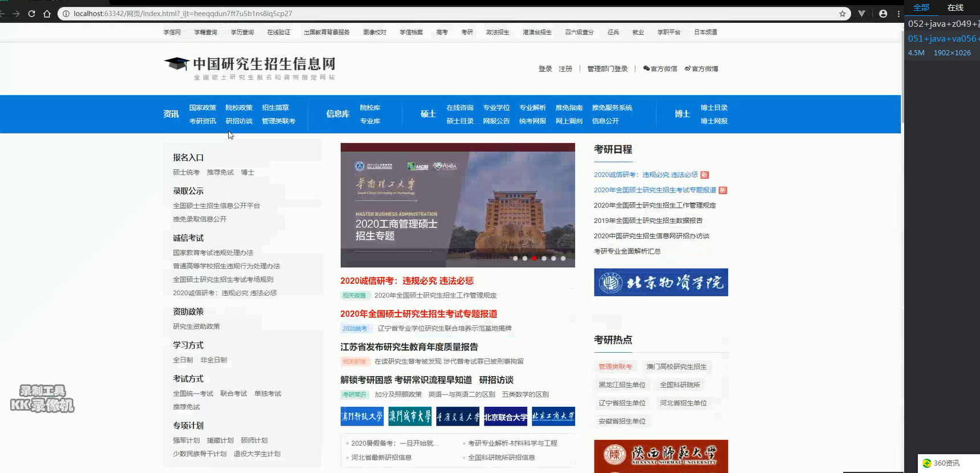
Task: Select 国家政策 in blue navigation
Action: [202, 108]
